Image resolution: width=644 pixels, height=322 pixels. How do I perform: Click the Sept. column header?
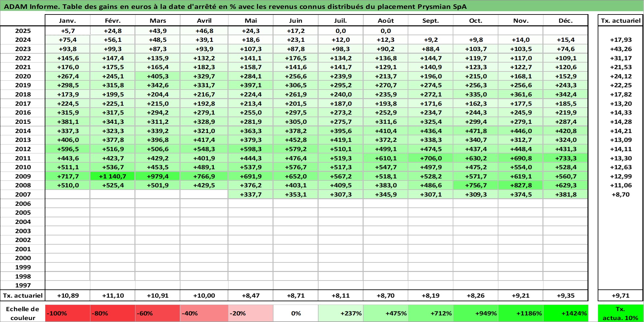pos(431,20)
